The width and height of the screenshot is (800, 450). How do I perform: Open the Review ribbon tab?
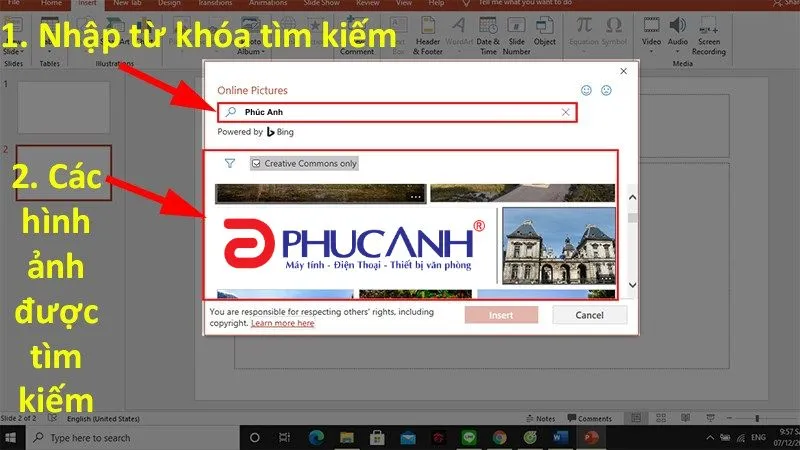coord(367,3)
